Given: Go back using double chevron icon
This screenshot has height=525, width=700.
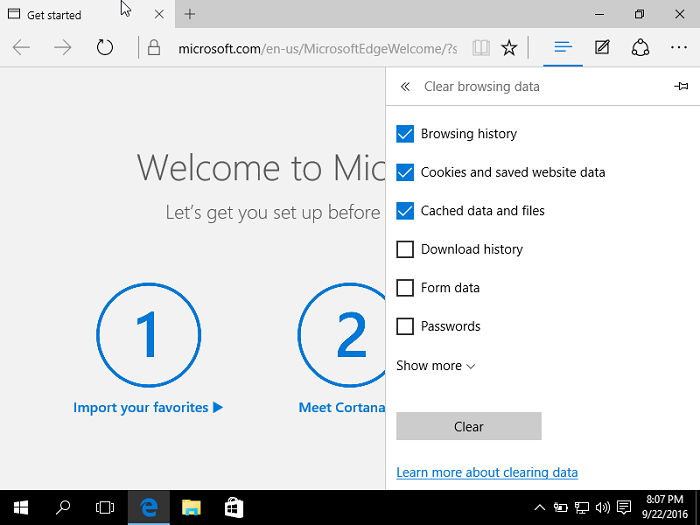Looking at the screenshot, I should 405,87.
